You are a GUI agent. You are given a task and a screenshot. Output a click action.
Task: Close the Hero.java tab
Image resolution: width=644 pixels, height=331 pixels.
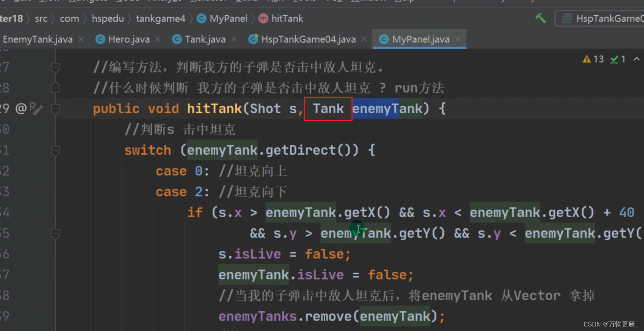pyautogui.click(x=158, y=39)
